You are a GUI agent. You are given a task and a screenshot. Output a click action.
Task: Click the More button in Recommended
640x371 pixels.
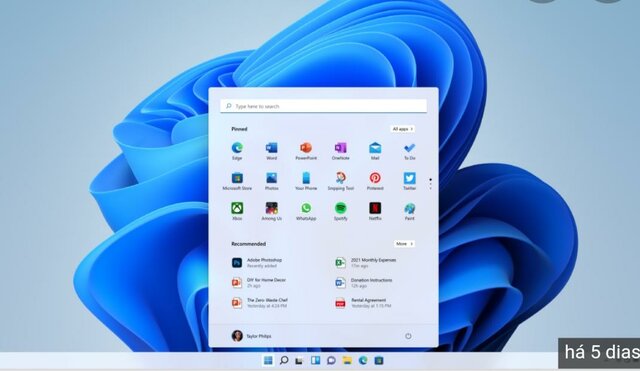tap(404, 244)
